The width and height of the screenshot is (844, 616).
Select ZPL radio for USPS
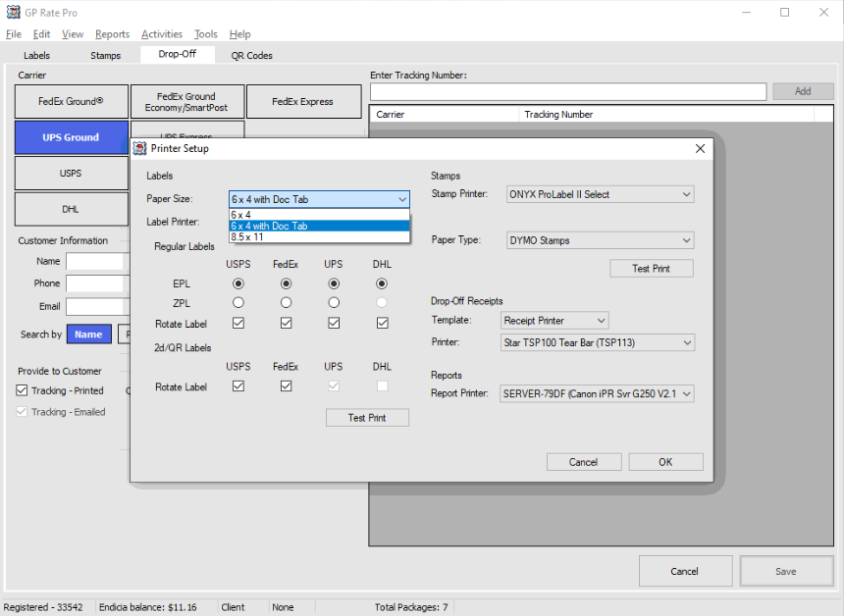(x=237, y=303)
